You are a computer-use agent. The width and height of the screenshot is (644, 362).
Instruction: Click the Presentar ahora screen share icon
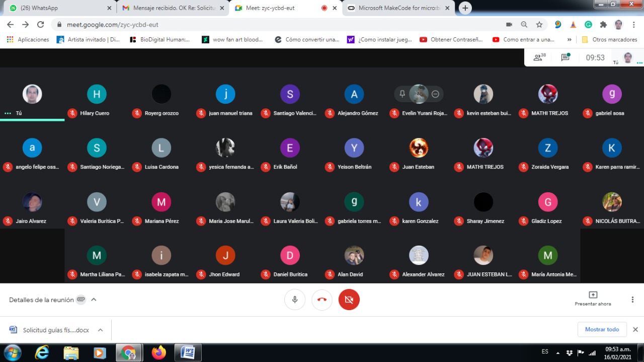tap(593, 295)
